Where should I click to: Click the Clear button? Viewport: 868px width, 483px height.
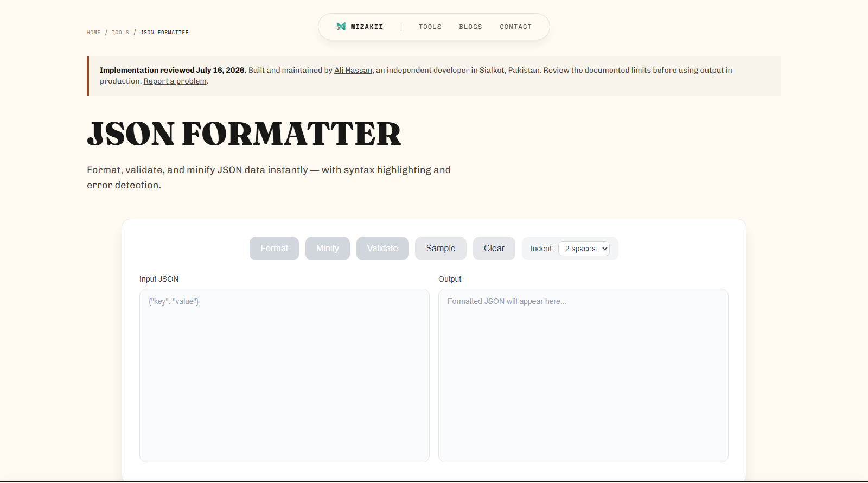point(494,249)
